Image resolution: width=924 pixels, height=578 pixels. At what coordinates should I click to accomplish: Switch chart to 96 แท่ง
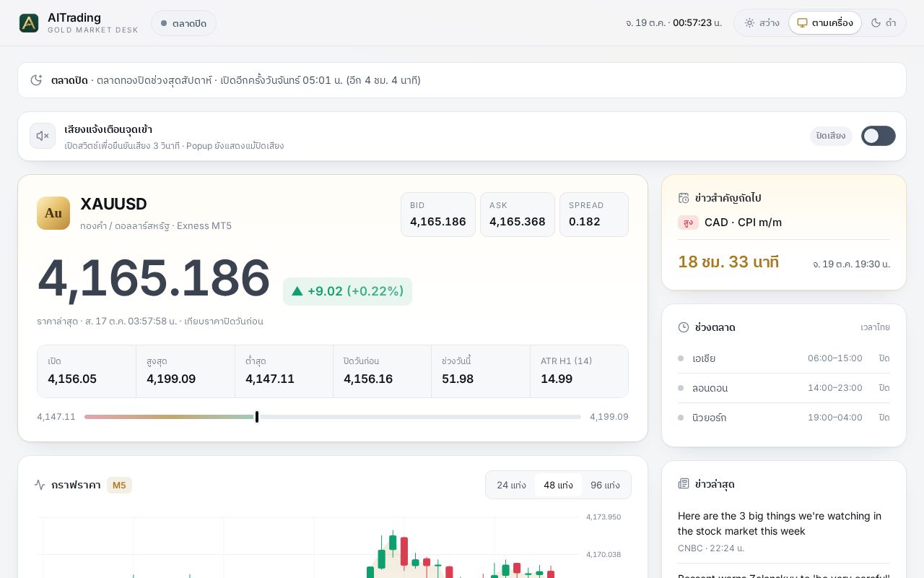pos(605,485)
